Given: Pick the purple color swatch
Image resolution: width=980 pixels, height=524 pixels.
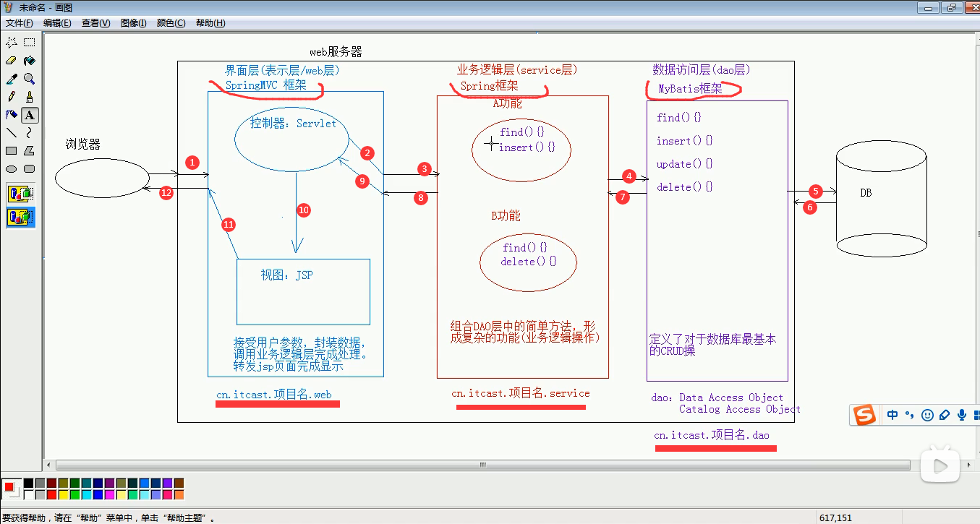Looking at the screenshot, I should 109,483.
